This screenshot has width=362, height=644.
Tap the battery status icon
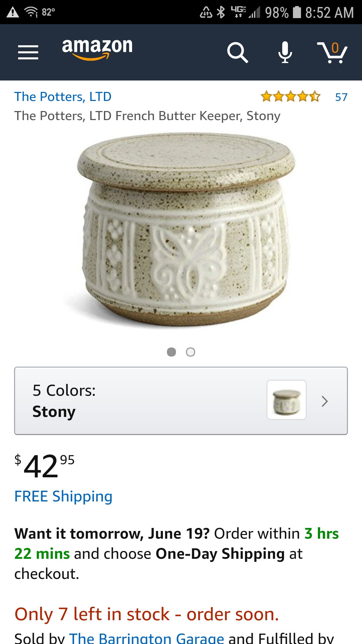click(297, 12)
